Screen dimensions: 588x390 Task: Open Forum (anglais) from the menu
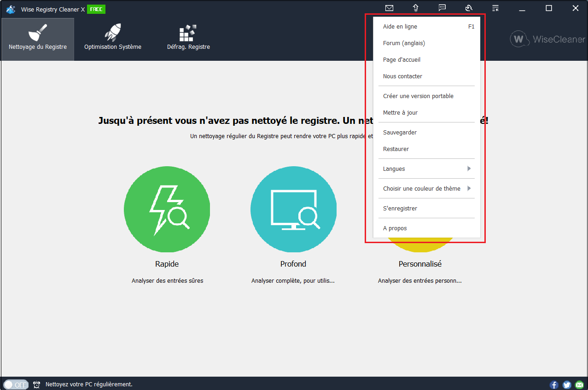click(x=426, y=43)
